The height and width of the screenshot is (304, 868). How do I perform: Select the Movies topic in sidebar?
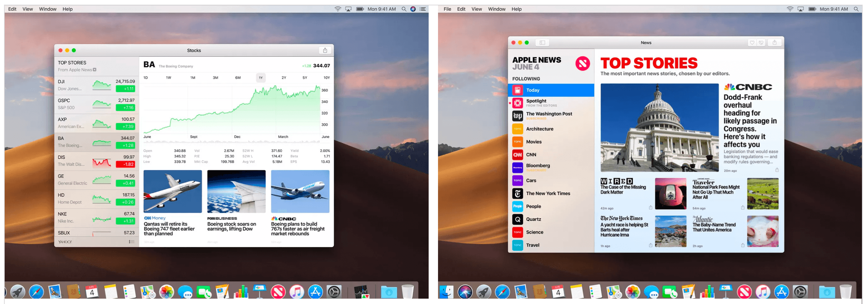tap(551, 142)
